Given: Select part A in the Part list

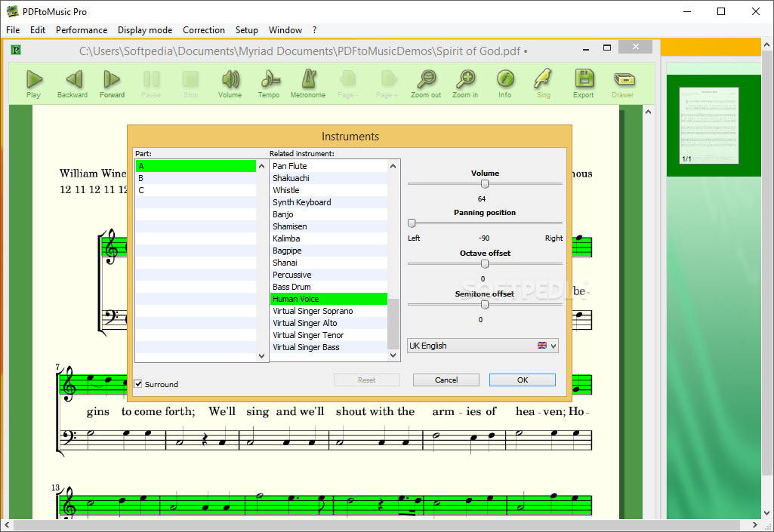Looking at the screenshot, I should tap(196, 166).
